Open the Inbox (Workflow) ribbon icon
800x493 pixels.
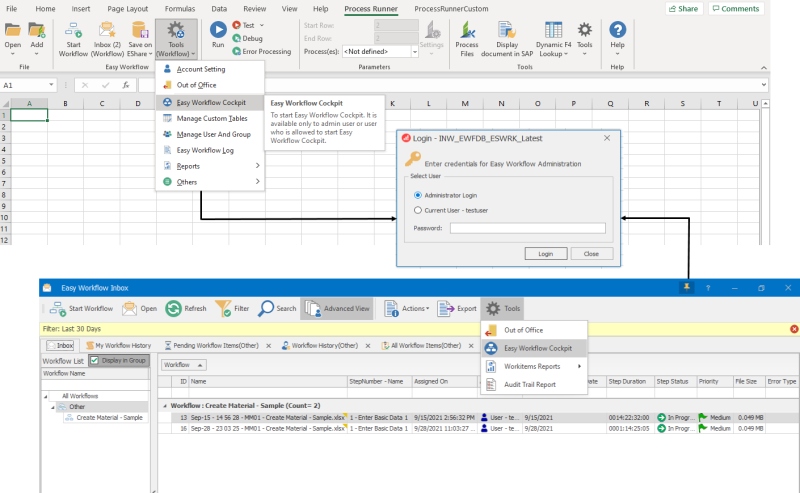[x=107, y=36]
